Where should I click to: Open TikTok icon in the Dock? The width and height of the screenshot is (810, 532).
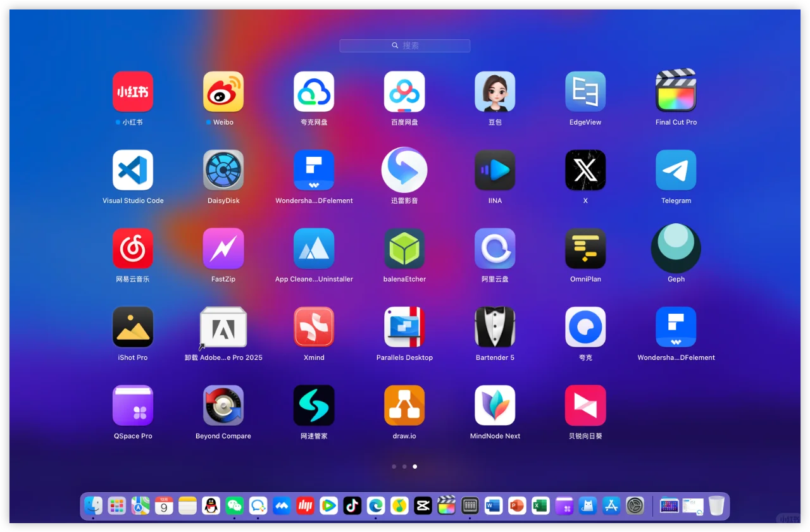[x=352, y=505]
